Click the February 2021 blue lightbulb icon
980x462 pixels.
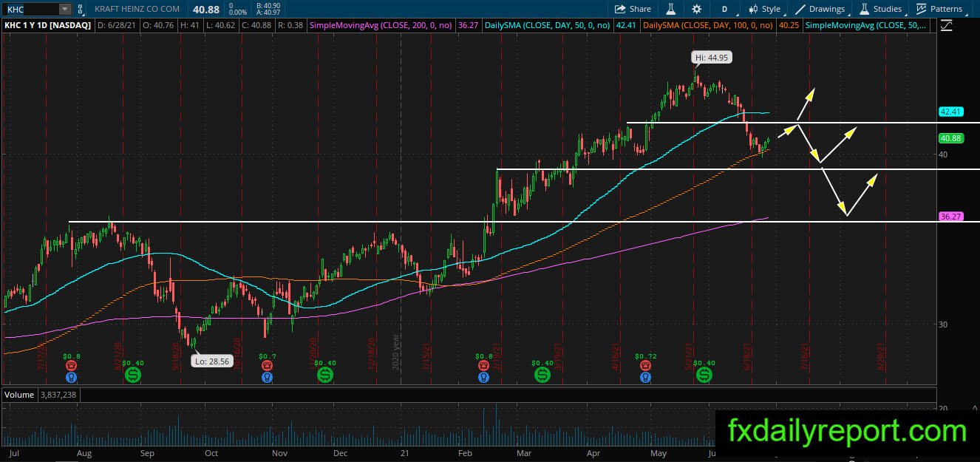484,377
